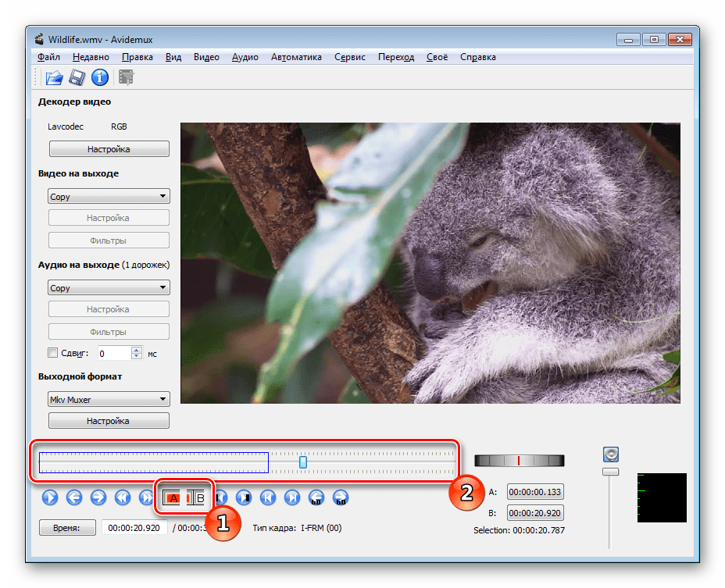
Task: Go to previous frame with left arrow
Action: click(74, 497)
